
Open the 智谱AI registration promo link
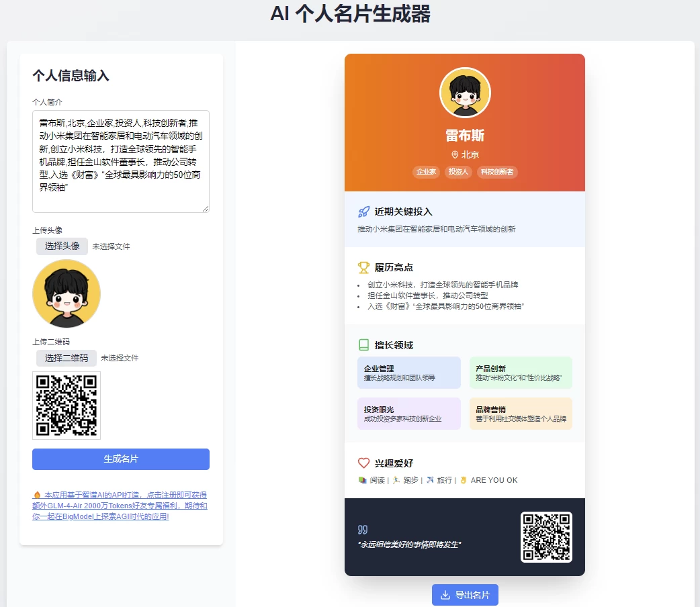120,506
